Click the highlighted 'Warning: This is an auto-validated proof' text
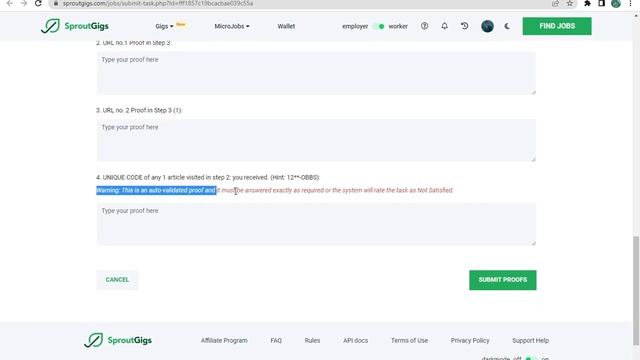This screenshot has height=360, width=640. pyautogui.click(x=156, y=190)
